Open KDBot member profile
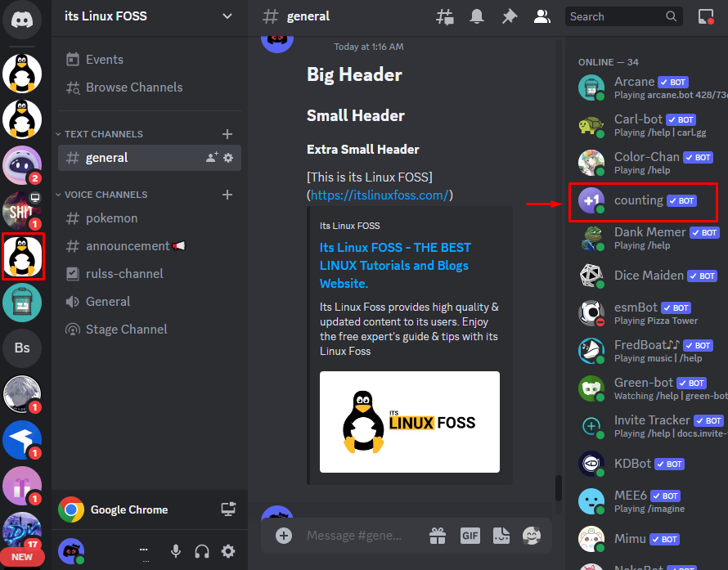728x570 pixels. coord(650,464)
